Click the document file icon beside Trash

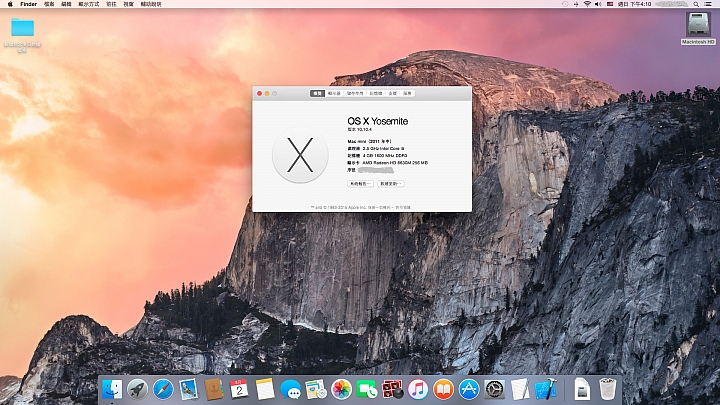tap(582, 389)
